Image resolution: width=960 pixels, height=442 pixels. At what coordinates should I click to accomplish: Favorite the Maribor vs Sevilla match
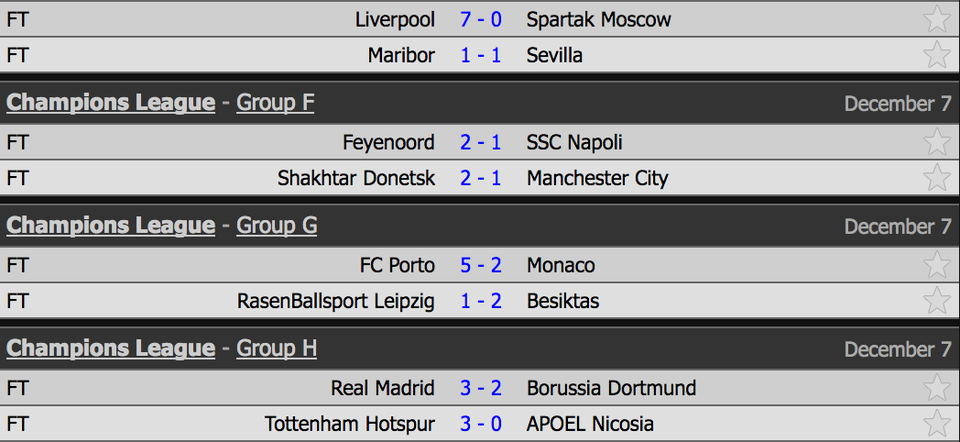pos(937,55)
